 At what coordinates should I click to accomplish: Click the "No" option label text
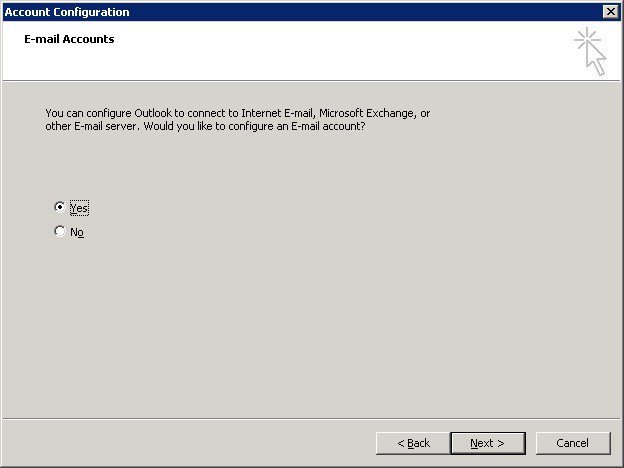point(77,232)
